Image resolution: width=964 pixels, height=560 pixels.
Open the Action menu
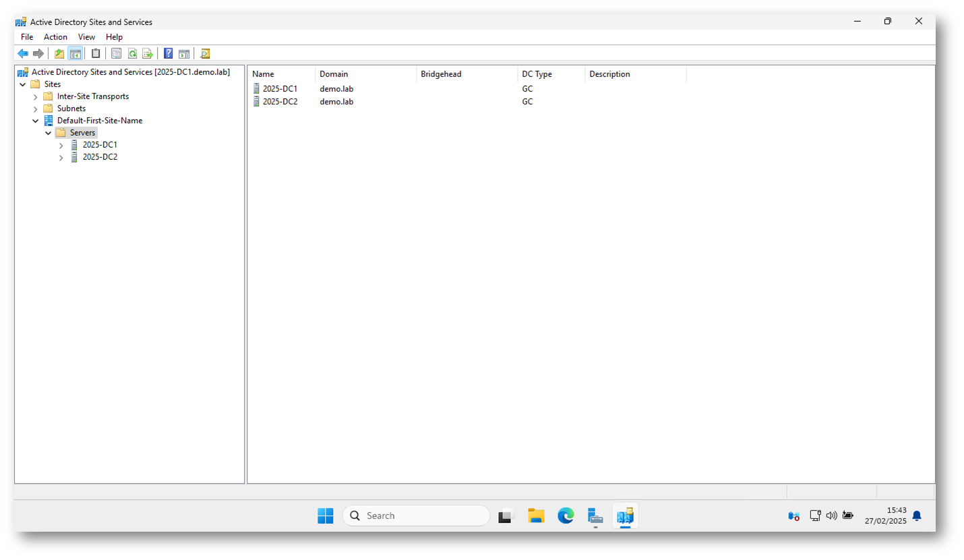(x=56, y=37)
